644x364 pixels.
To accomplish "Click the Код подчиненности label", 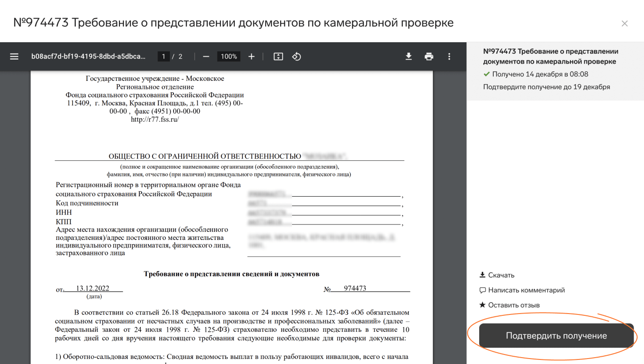I will coord(87,203).
